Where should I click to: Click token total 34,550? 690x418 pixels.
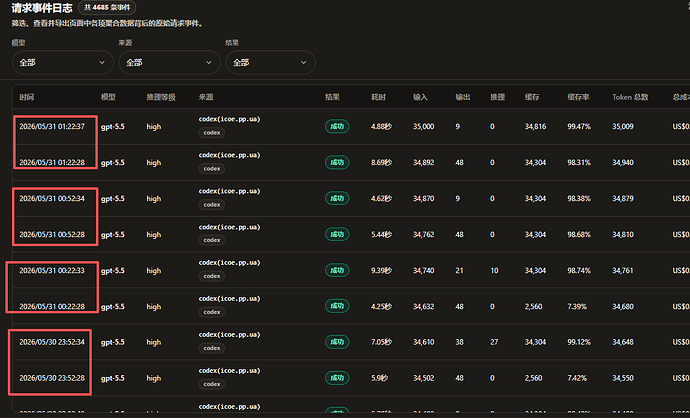[623, 378]
